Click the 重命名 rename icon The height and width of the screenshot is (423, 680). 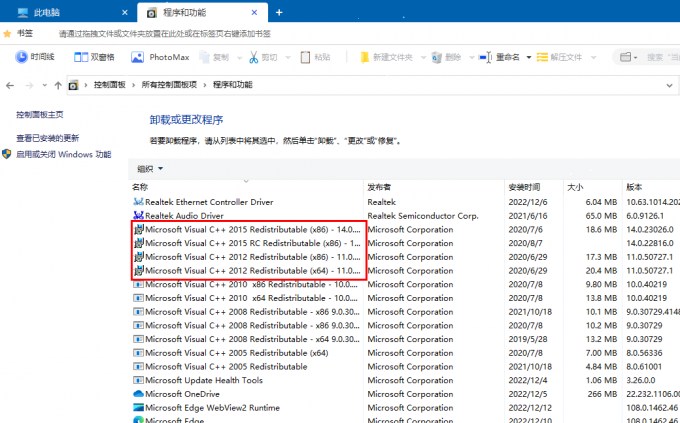pyautogui.click(x=485, y=57)
